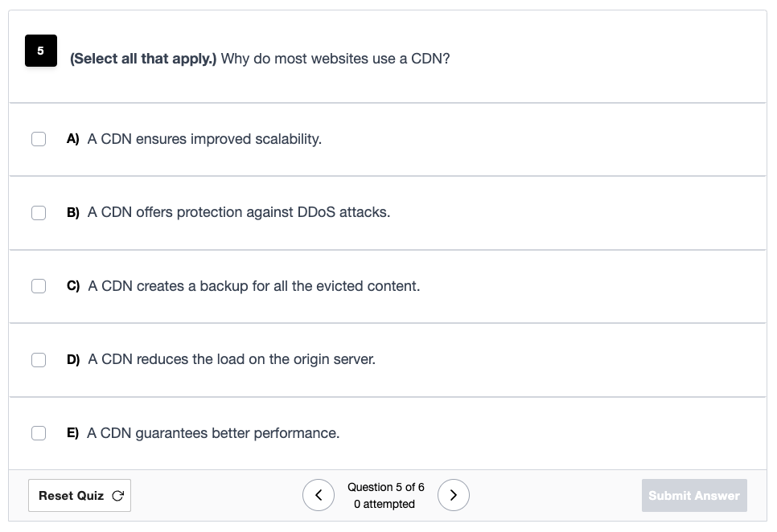Click the bold 'Select all that apply' text
This screenshot has width=777, height=532.
pos(143,59)
